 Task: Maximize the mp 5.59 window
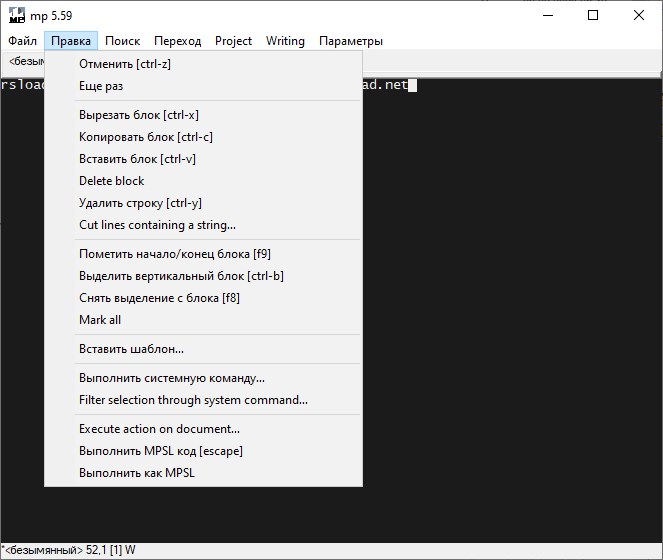click(x=593, y=16)
